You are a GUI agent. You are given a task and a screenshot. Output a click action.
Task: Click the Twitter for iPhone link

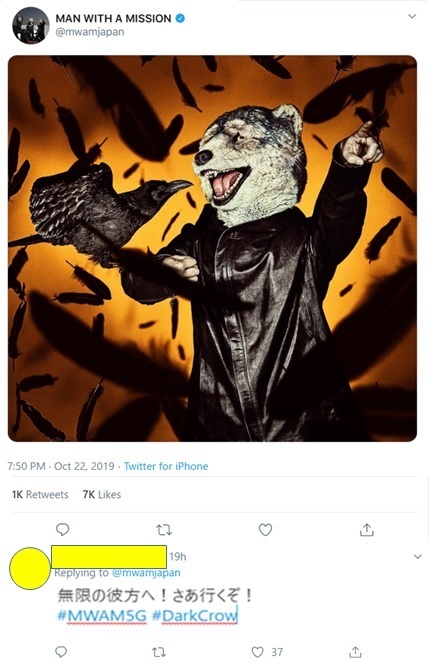166,466
